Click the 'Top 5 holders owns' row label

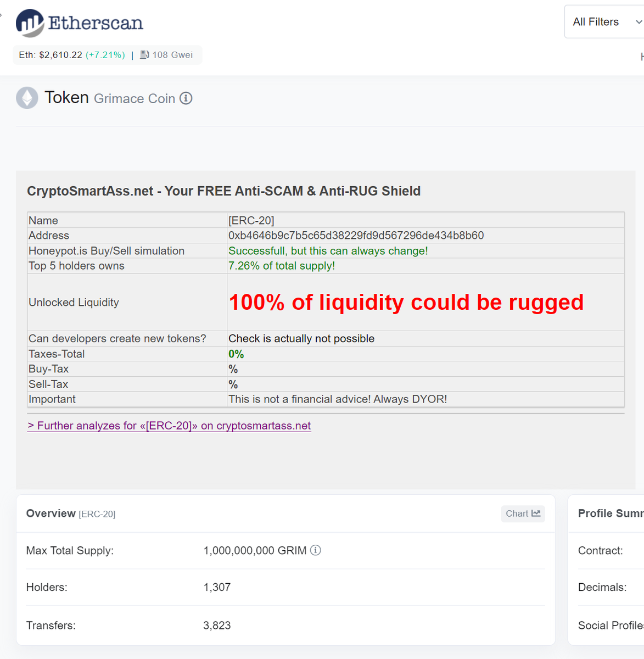(x=76, y=266)
